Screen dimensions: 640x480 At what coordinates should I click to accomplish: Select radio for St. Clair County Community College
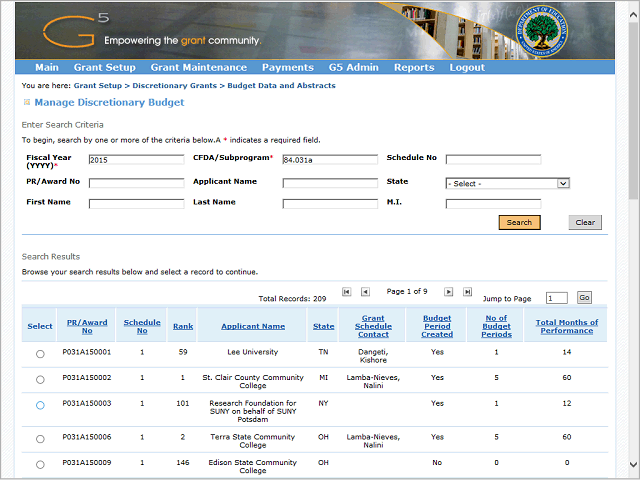tap(40, 380)
